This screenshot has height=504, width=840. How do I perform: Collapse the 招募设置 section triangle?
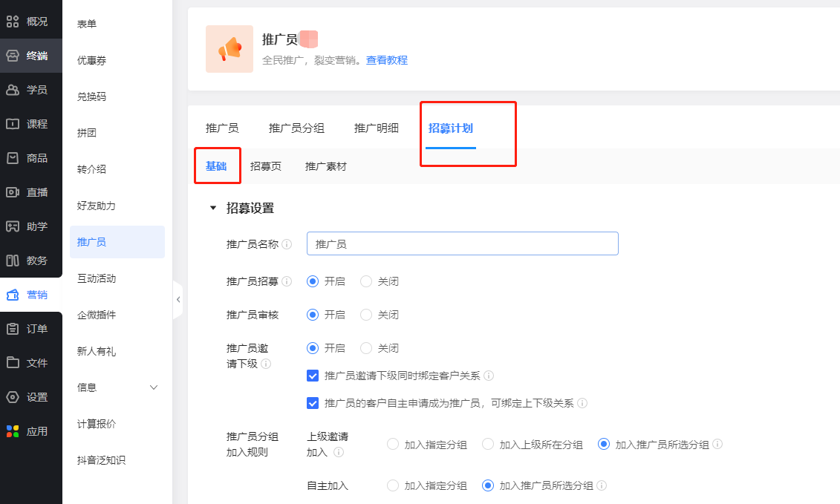(213, 209)
